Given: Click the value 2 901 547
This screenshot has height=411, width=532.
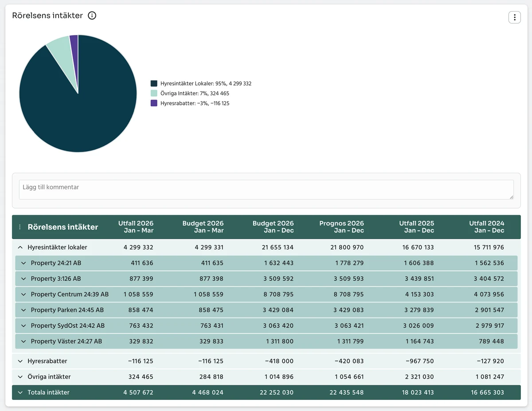Looking at the screenshot, I should click(x=489, y=310).
